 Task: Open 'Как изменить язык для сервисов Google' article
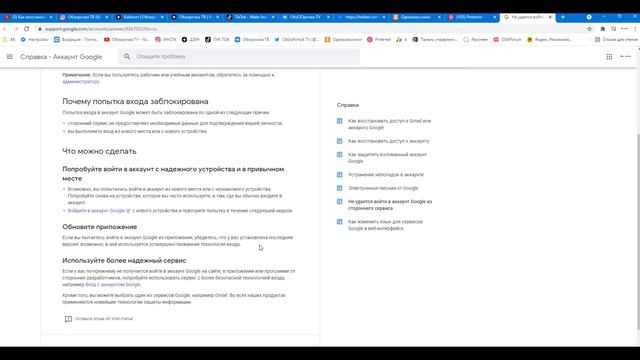coord(385,225)
